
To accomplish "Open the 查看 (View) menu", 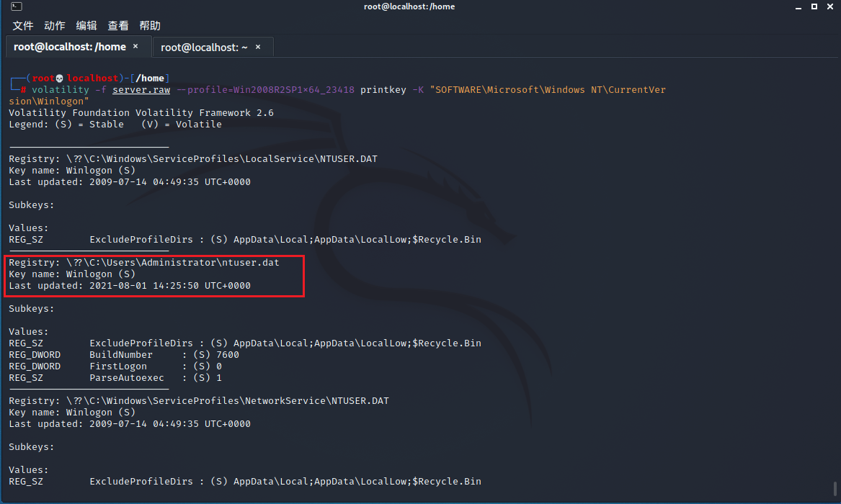I will click(x=117, y=25).
